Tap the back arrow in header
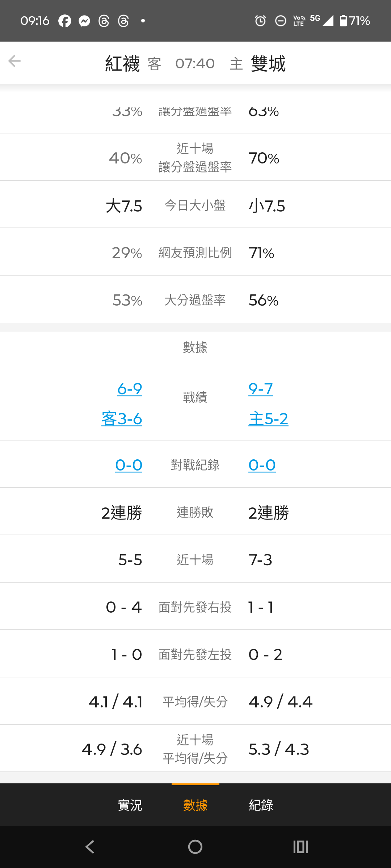Screen dimensions: 391x868 coord(14,61)
